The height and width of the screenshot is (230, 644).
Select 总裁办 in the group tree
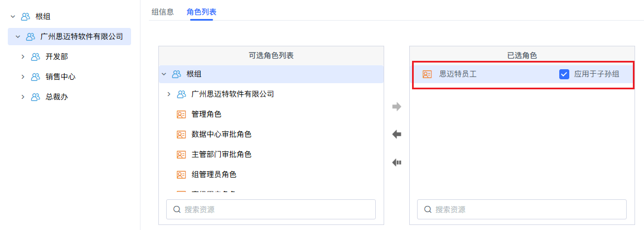pos(57,97)
